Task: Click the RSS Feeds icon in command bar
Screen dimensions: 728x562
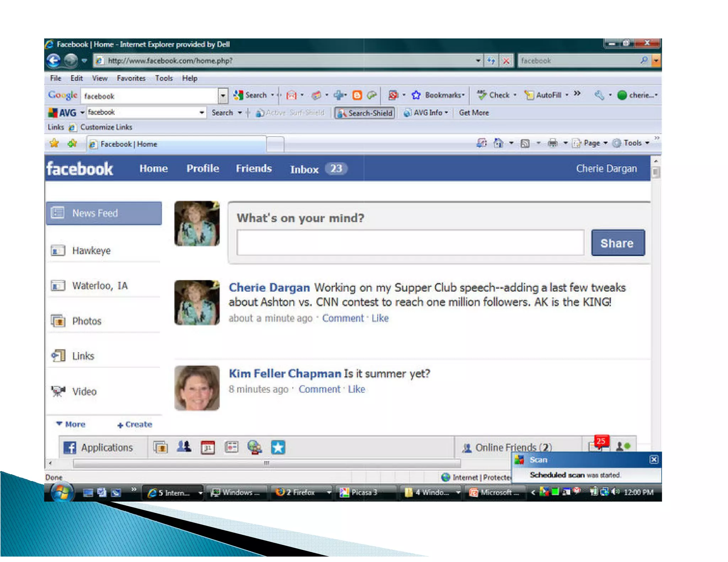Action: tap(525, 143)
